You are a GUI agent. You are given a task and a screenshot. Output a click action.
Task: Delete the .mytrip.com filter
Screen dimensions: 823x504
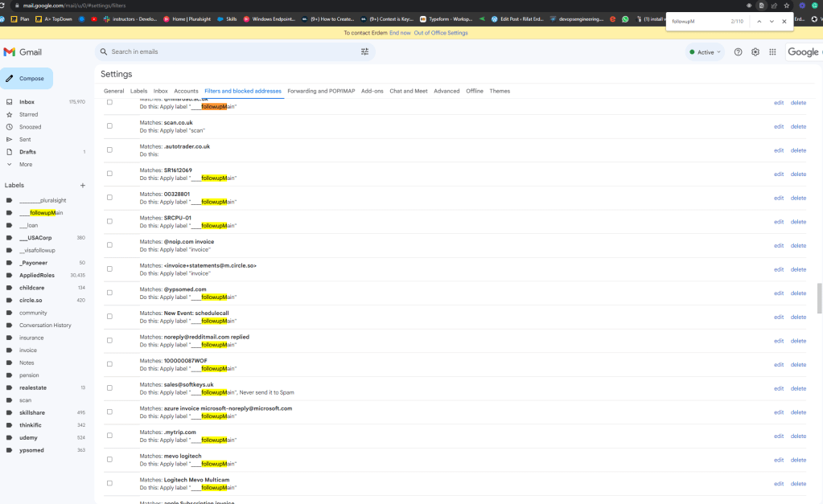pyautogui.click(x=798, y=436)
